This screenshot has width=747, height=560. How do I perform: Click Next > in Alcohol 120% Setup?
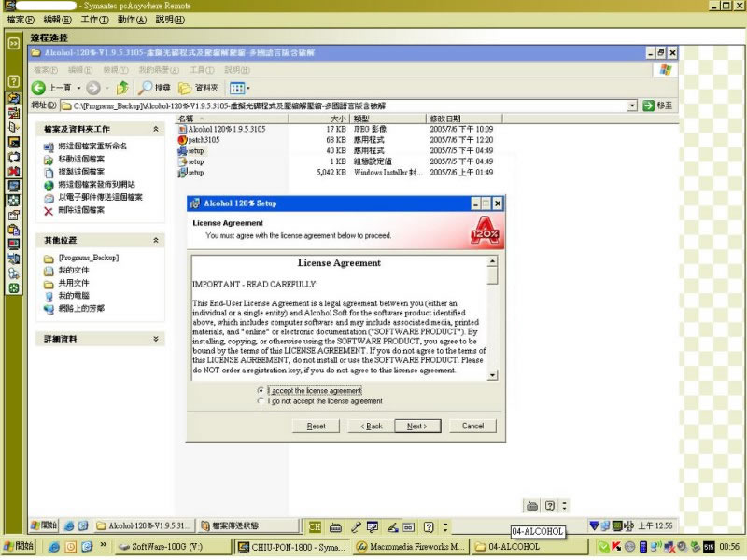pos(417,427)
